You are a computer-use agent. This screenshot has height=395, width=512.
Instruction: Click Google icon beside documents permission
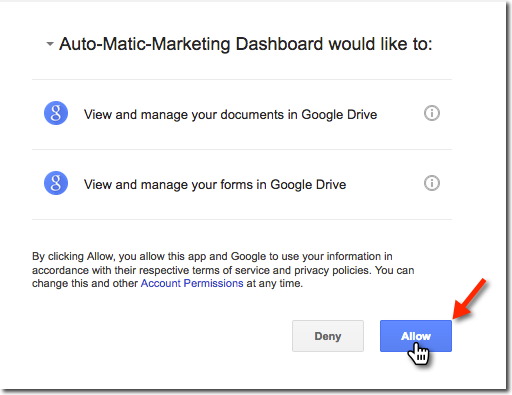click(x=56, y=113)
